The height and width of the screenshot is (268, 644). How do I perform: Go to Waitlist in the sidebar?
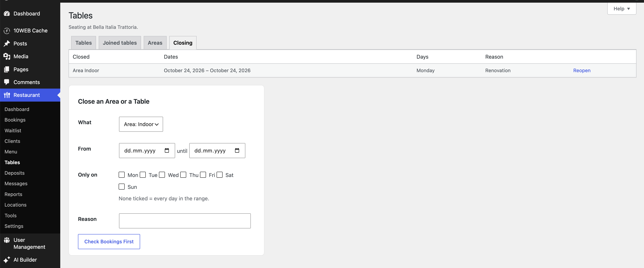tap(13, 131)
